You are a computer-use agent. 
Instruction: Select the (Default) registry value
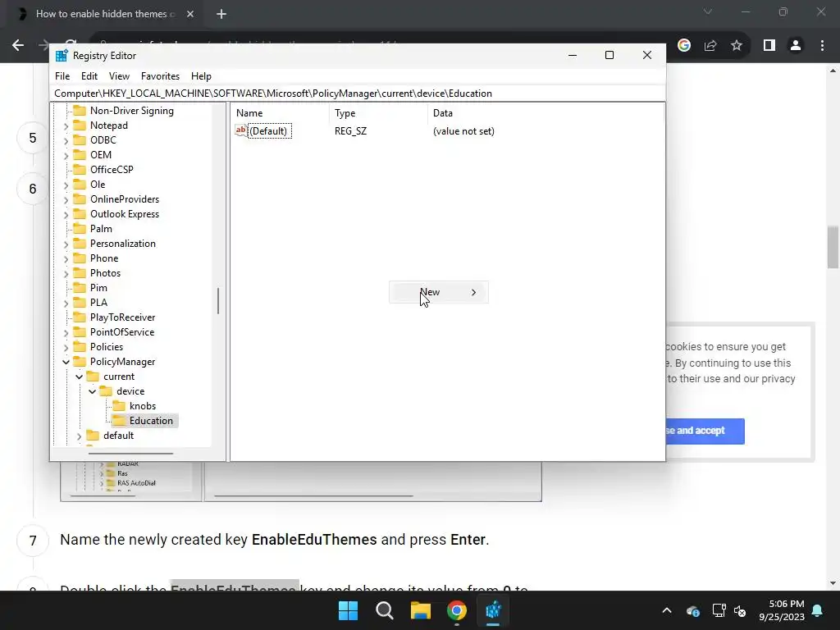click(x=268, y=130)
